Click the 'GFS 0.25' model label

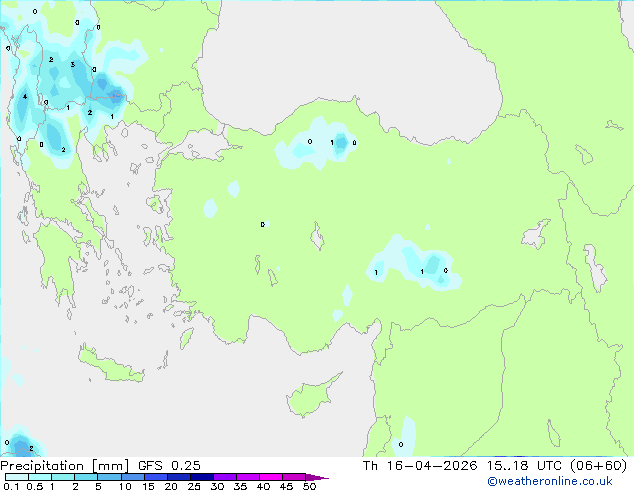pos(169,466)
